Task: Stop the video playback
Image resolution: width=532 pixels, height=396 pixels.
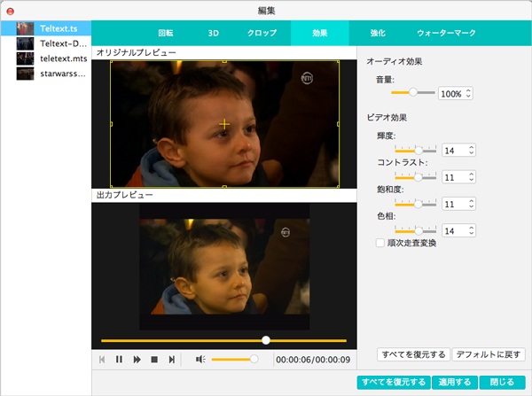Action: coord(154,360)
